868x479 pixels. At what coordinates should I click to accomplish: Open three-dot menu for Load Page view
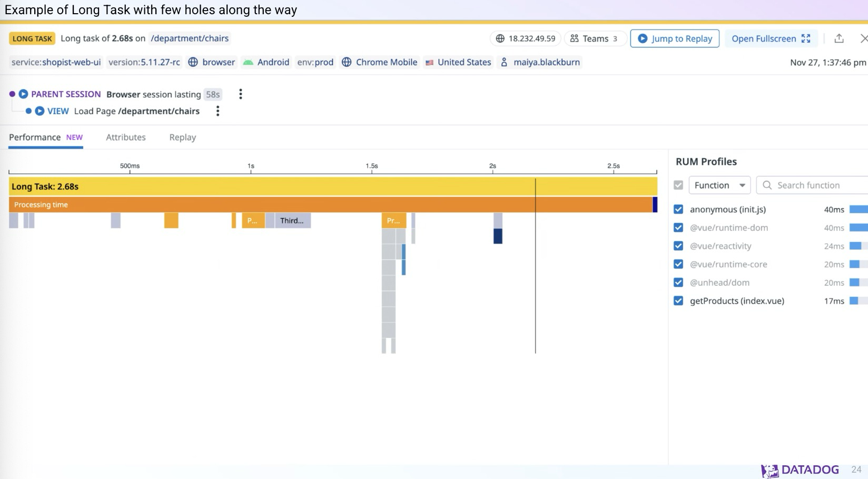click(x=218, y=111)
